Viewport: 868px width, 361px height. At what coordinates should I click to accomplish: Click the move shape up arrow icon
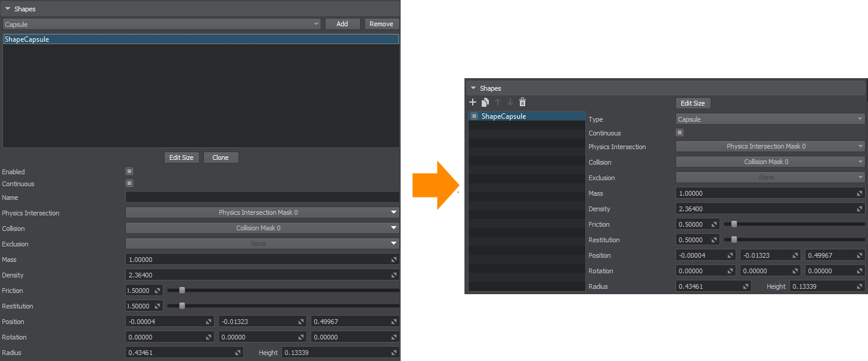(498, 103)
